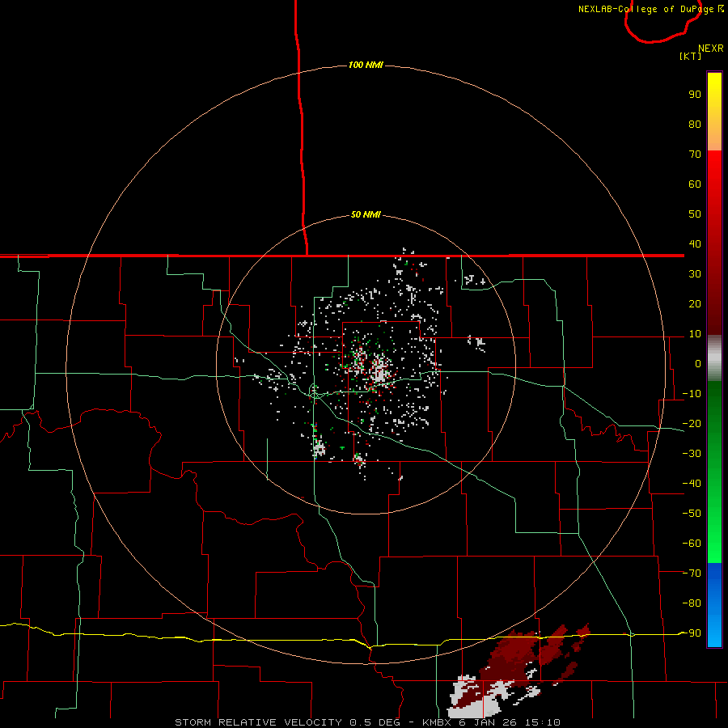728x728 pixels.
Task: Click the -90 scale value
Action: coord(692,633)
